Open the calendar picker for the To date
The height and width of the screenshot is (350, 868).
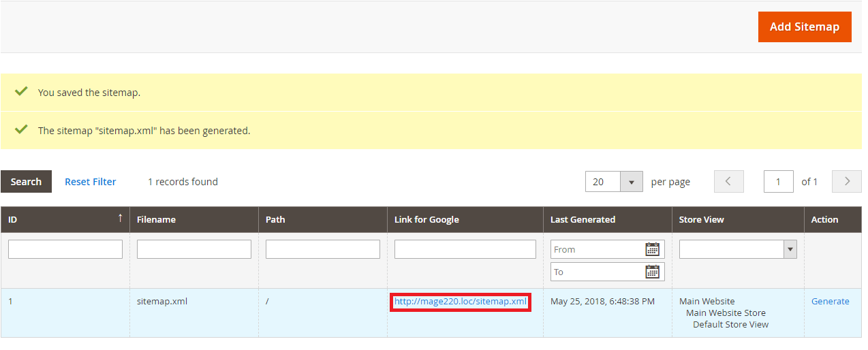(x=652, y=272)
